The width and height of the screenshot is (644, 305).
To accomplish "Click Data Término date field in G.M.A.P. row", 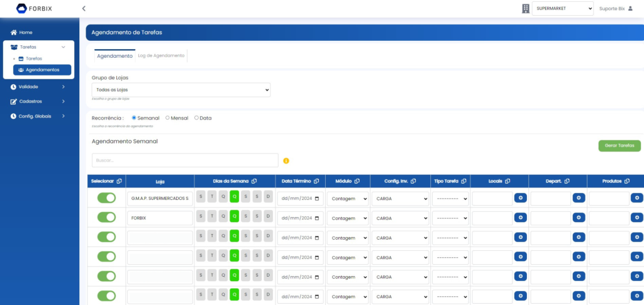I will (301, 199).
